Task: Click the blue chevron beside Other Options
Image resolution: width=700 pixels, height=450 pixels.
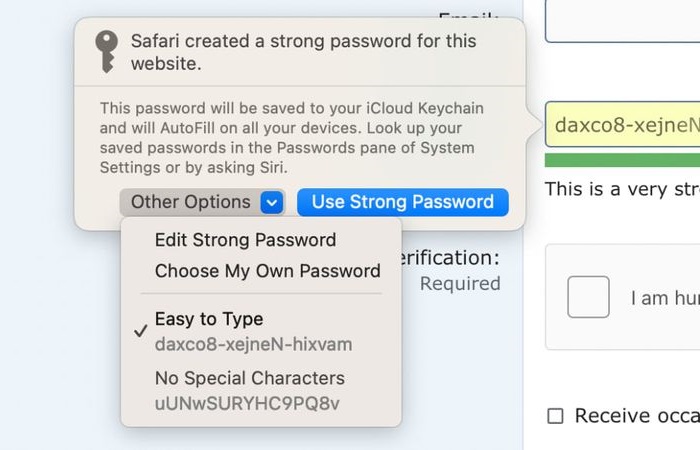Action: click(272, 202)
